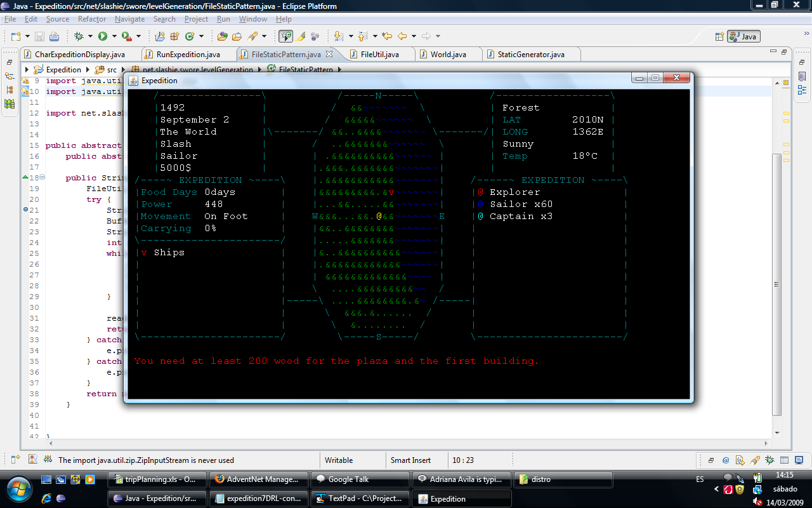Close the FileStaticPattern.java editor tab

click(x=329, y=55)
